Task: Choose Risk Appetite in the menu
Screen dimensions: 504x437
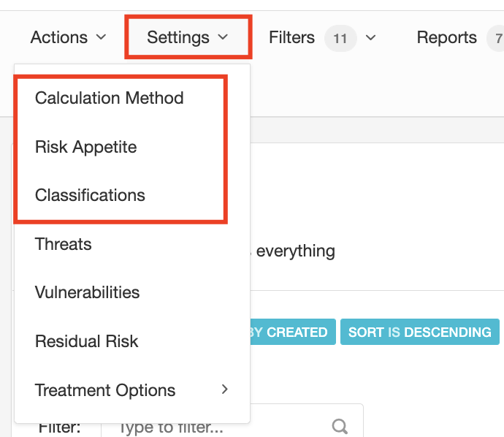Action: tap(86, 147)
